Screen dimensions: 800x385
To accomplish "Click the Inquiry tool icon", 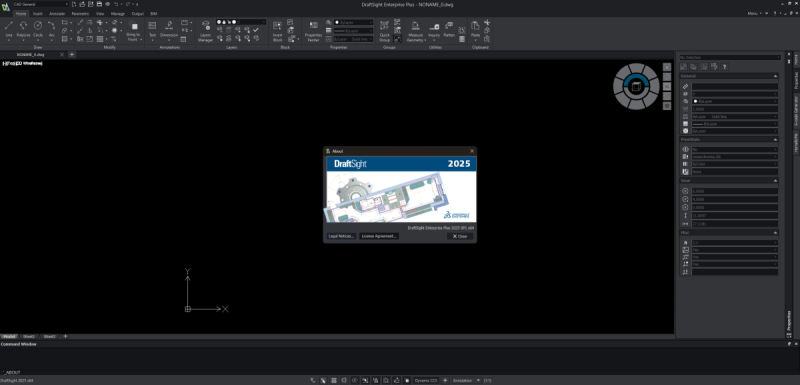I will (434, 30).
